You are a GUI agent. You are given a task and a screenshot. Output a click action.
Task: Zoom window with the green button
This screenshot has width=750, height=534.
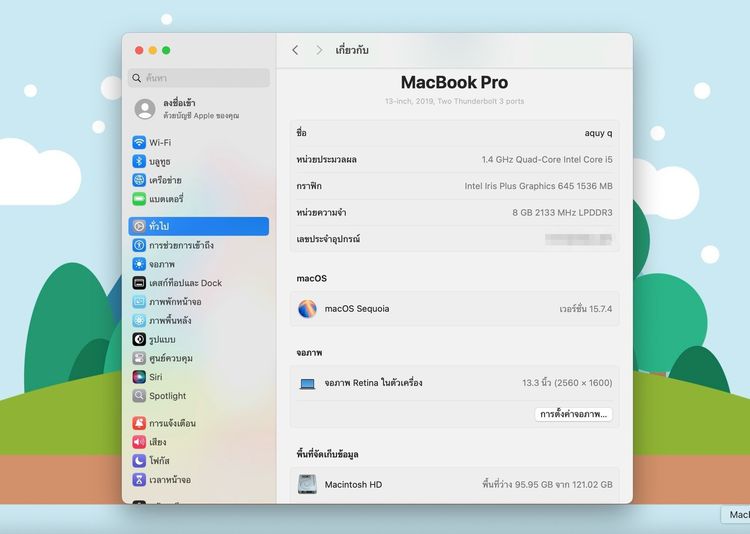pos(166,50)
